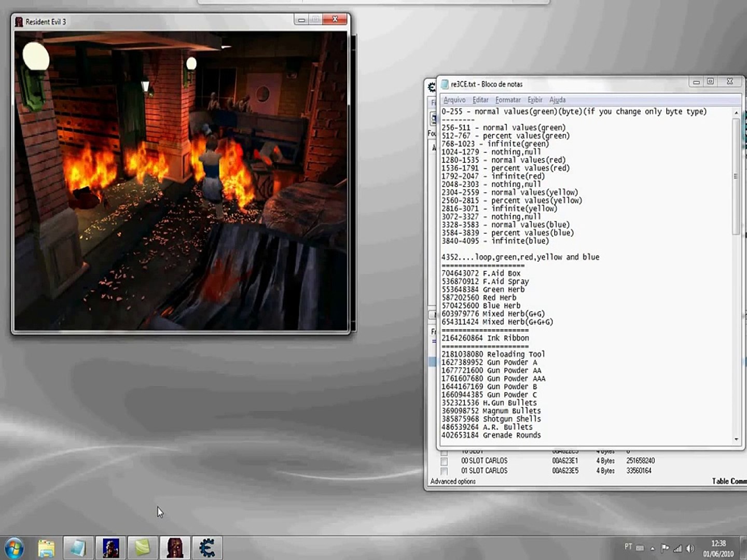Open the Editar menu in Notepad
747x560 pixels.
click(480, 100)
